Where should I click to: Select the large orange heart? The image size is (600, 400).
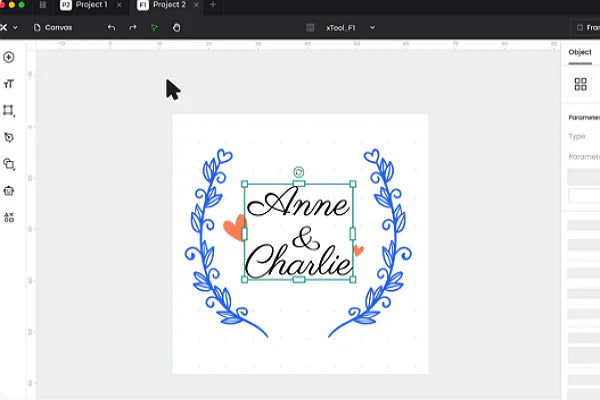[233, 228]
